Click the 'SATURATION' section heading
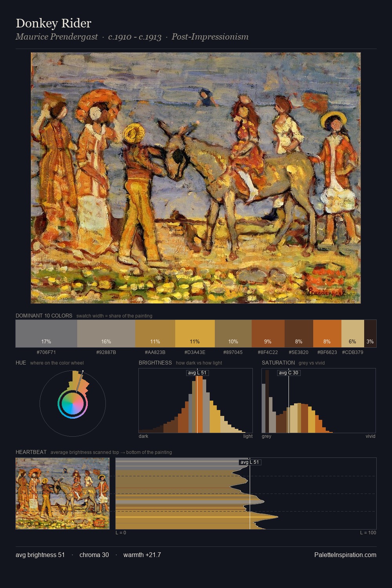Screen dimensions: 392x588 point(278,363)
